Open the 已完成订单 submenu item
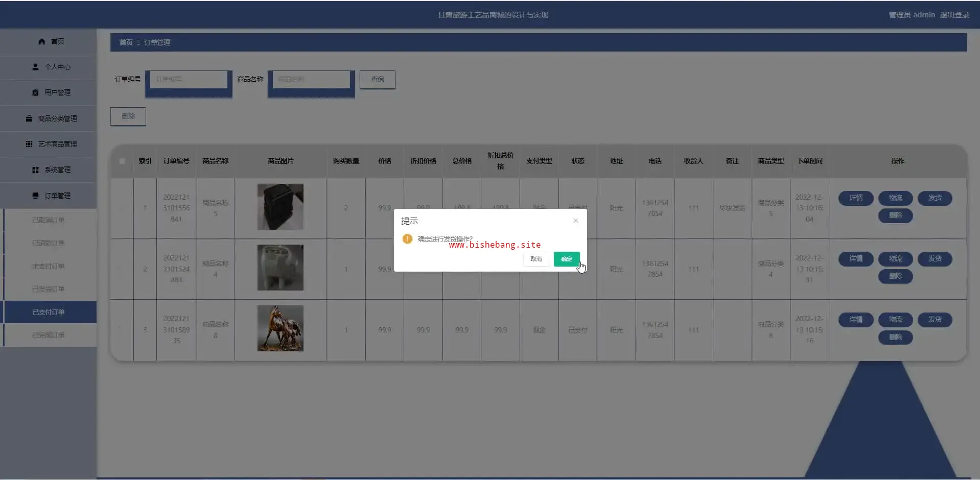This screenshot has height=480, width=980. point(49,335)
